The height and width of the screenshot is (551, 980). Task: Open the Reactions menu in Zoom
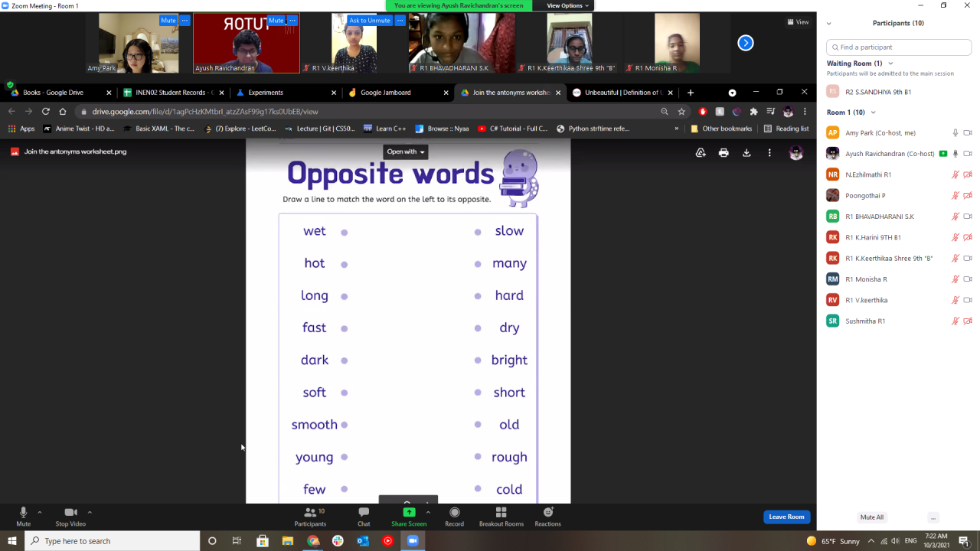click(548, 517)
